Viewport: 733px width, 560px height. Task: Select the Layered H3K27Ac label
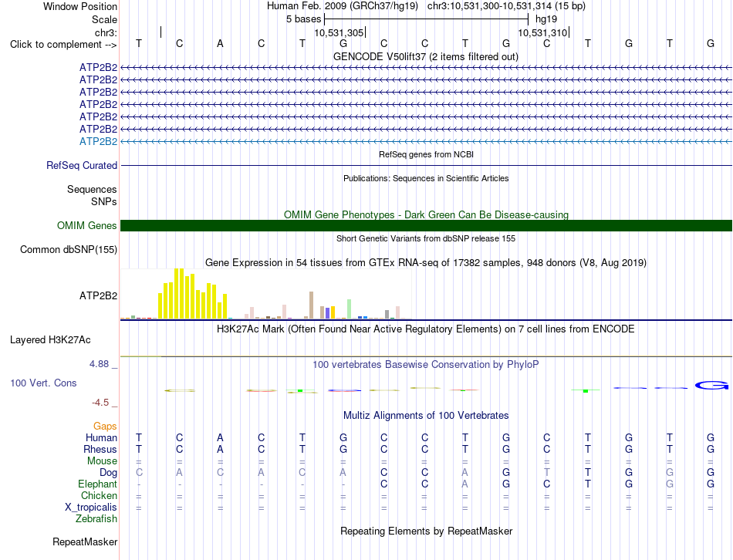[50, 340]
